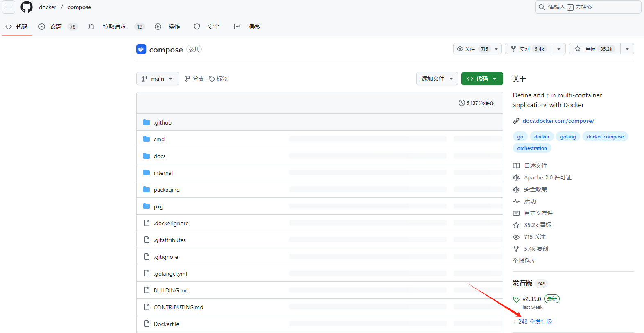Viewport: 644px width, 333px height.
Task: Open the .golangci.yml file name
Action: tap(170, 274)
